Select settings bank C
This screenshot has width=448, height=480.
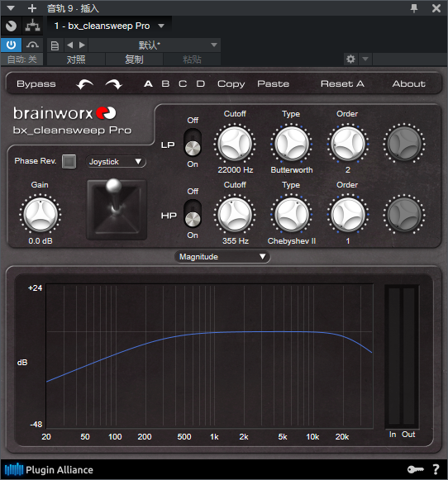point(183,83)
